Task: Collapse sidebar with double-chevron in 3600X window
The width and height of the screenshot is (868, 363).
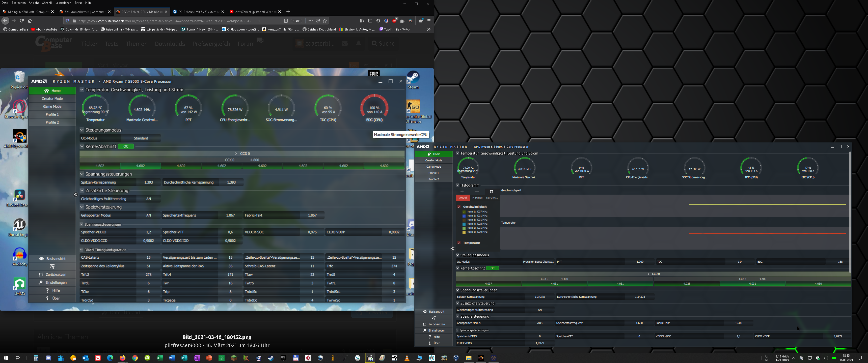Action: 452,249
